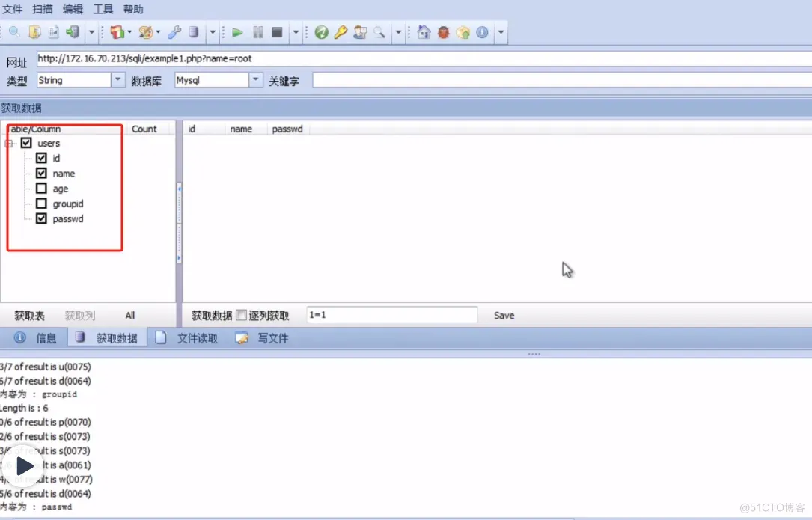The image size is (812, 520).
Task: Click the red-green books toolbar icon
Action: click(x=117, y=32)
